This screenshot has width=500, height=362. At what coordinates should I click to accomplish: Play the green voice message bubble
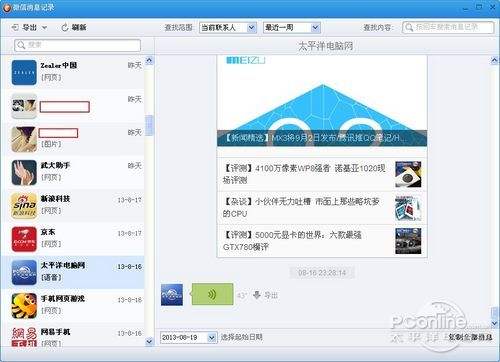click(x=212, y=294)
